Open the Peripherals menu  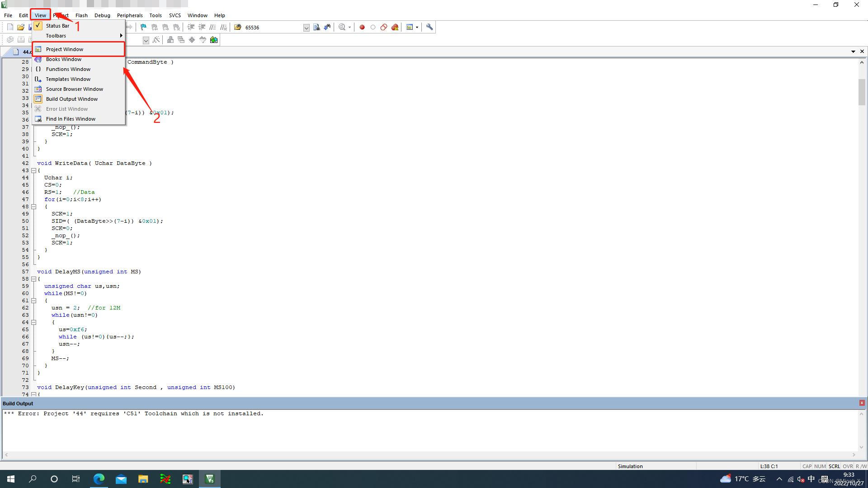pyautogui.click(x=130, y=15)
